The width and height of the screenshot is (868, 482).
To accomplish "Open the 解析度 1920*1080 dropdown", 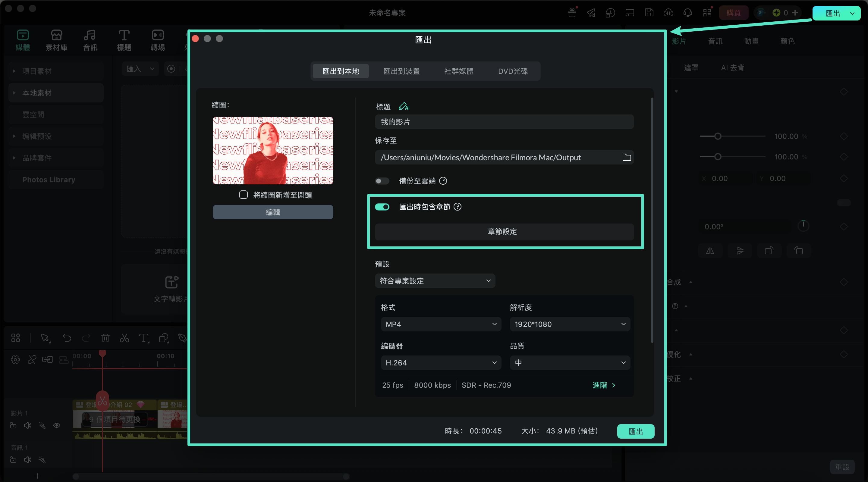I will 570,324.
